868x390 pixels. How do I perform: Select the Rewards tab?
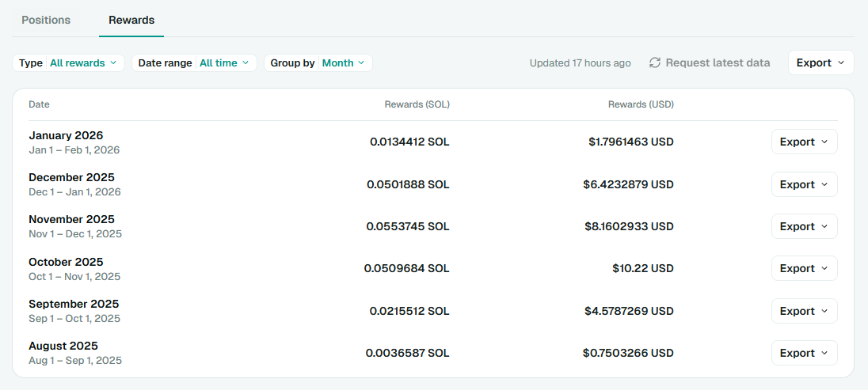131,20
